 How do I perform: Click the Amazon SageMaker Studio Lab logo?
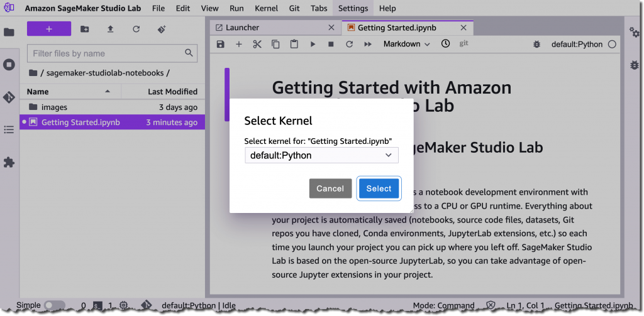pyautogui.click(x=9, y=8)
